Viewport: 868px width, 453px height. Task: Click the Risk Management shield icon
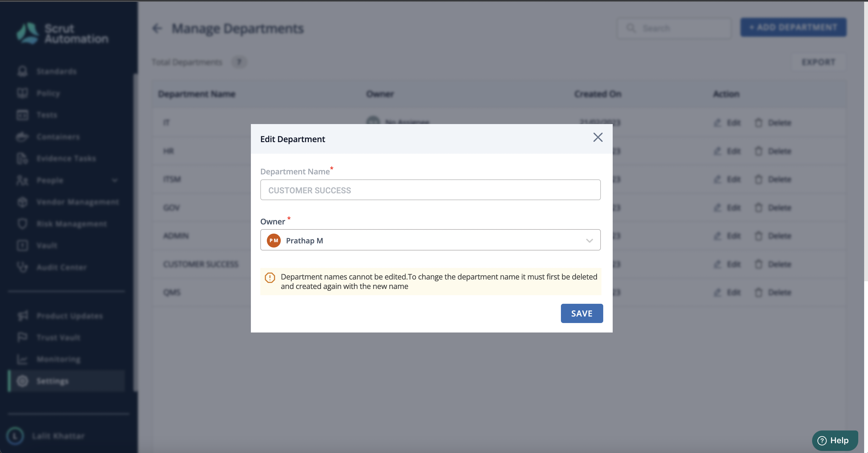22,224
